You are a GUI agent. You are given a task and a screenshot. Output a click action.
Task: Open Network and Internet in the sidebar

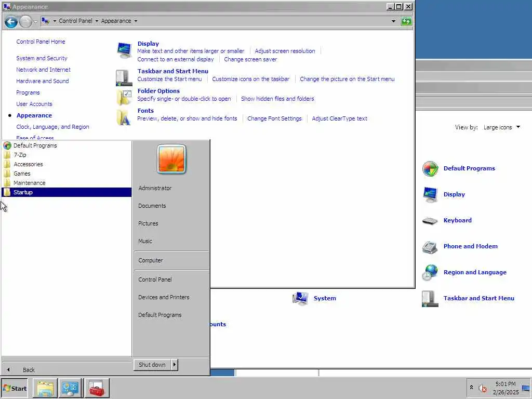(x=44, y=70)
